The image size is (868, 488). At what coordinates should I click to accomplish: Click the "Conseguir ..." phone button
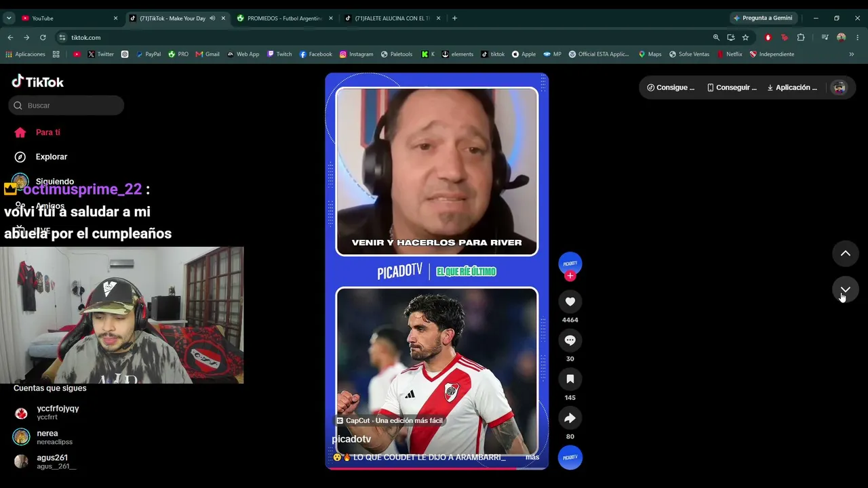pos(732,87)
